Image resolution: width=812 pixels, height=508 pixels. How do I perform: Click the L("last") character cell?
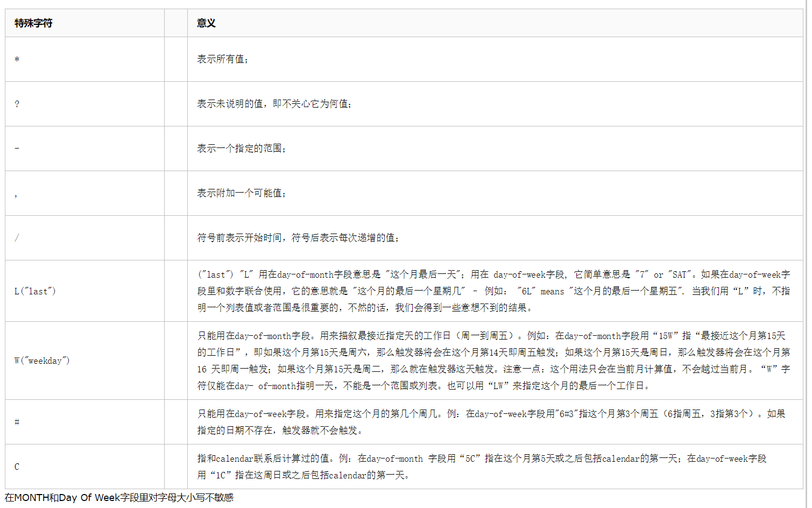[84, 291]
